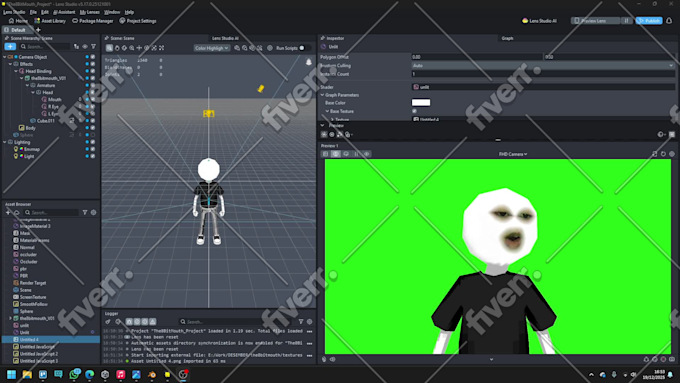Image resolution: width=680 pixels, height=383 pixels.
Task: Open Scene Hierarchy filter funnel icon
Action: [93, 46]
